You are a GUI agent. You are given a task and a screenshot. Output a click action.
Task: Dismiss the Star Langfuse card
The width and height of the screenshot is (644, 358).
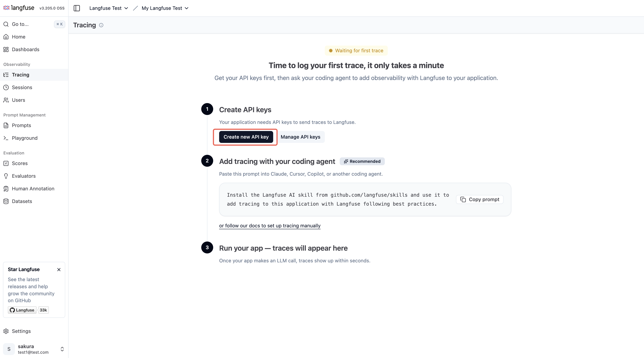pos(59,270)
